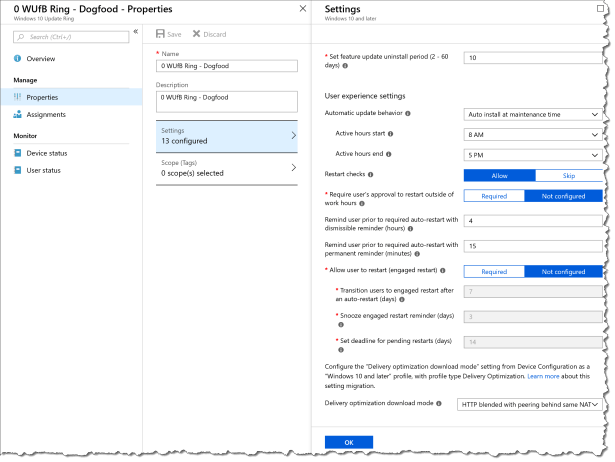This screenshot has width=615, height=462.
Task: Maximize the Settings blade
Action: [x=600, y=8]
